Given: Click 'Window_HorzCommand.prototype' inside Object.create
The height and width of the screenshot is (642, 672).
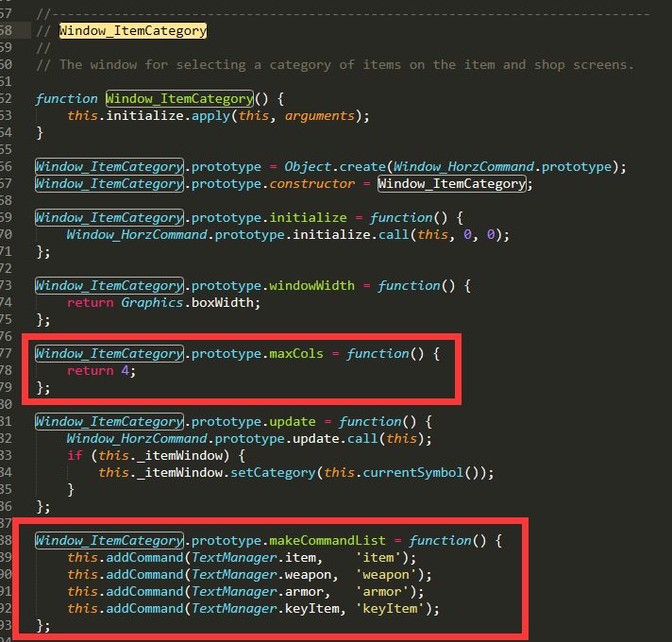Looking at the screenshot, I should 502,167.
